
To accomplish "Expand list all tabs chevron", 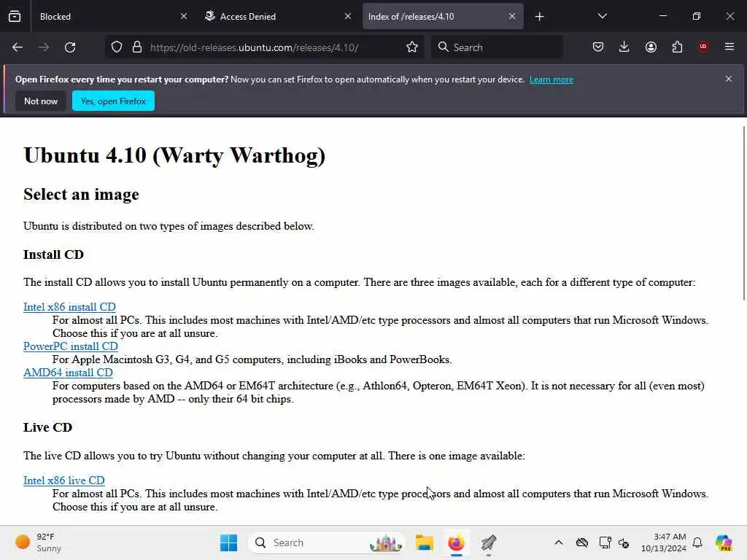I will click(602, 16).
